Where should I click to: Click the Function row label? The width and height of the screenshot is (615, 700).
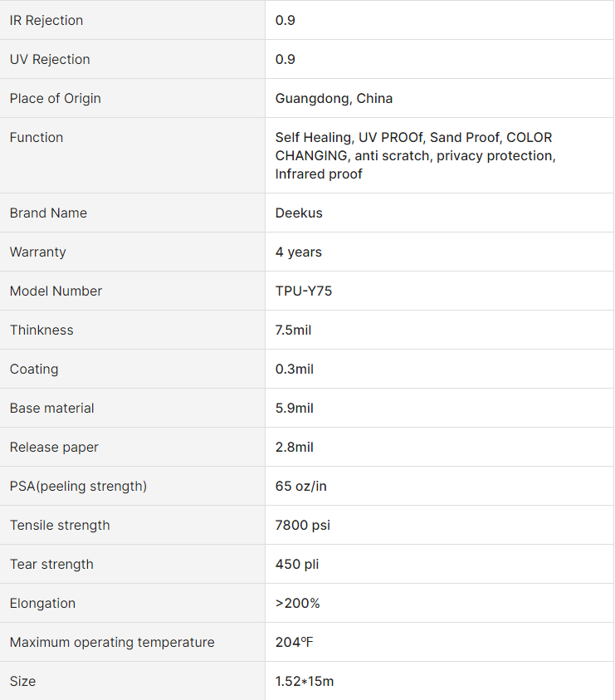pyautogui.click(x=37, y=137)
